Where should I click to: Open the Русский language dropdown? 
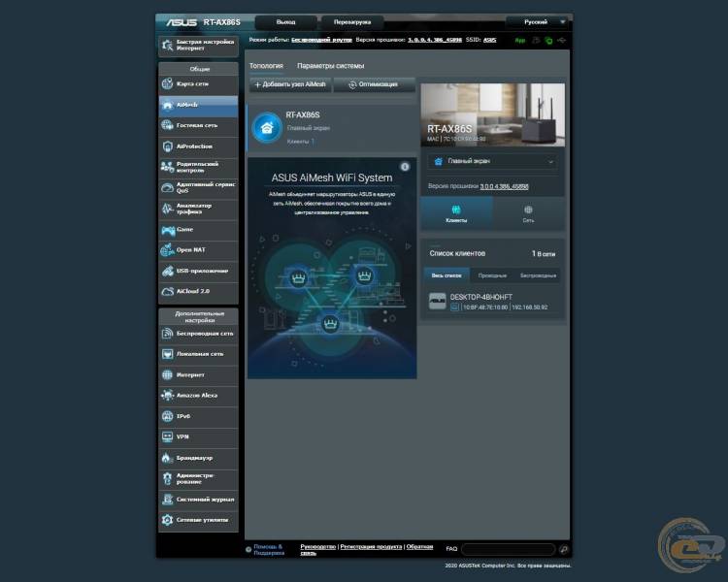tap(537, 21)
